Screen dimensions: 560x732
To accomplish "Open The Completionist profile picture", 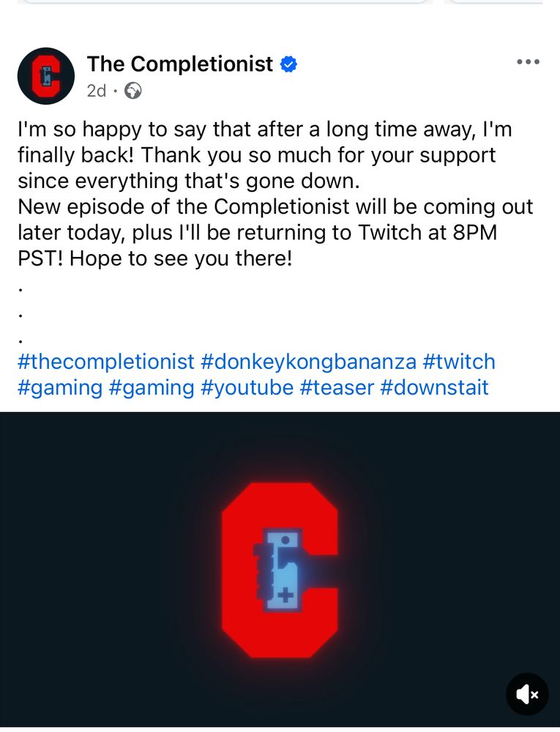I will 45,76.
